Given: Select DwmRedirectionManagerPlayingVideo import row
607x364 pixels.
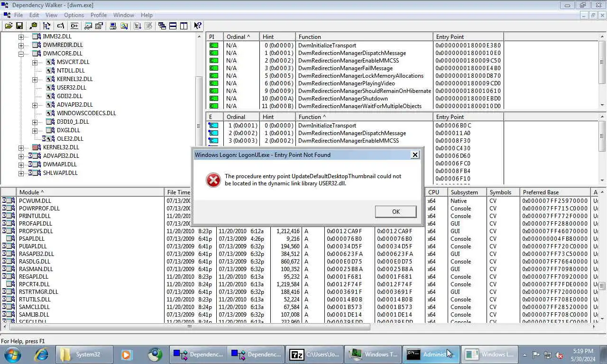Looking at the screenshot, I should [x=355, y=83].
